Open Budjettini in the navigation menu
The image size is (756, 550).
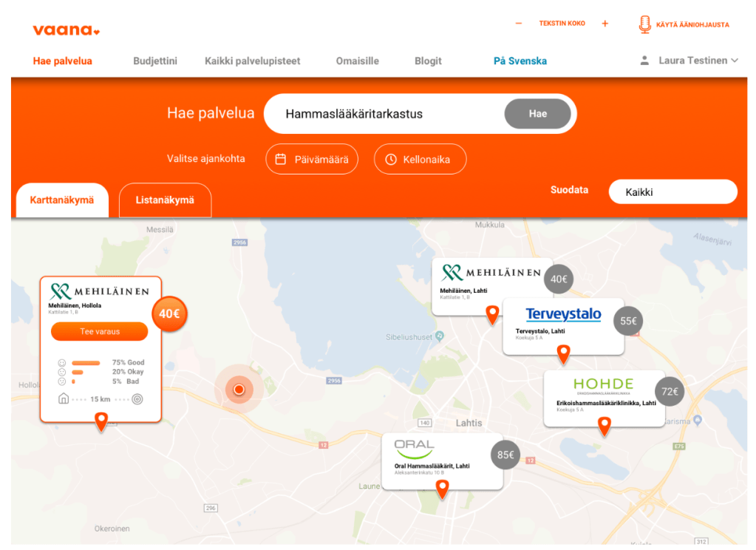coord(155,61)
